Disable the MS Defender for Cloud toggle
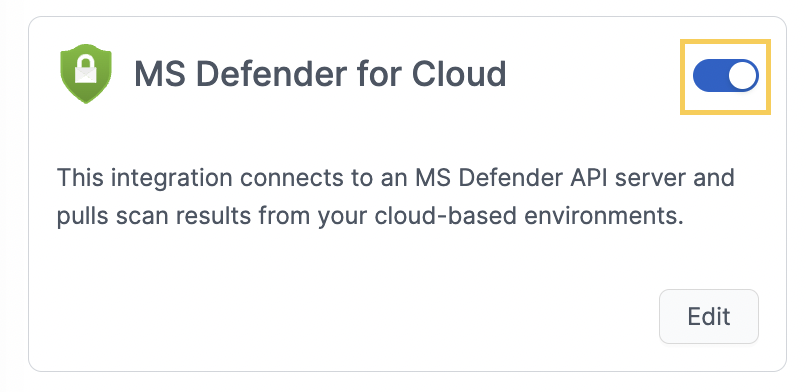Viewport: 806px width, 392px height. pyautogui.click(x=725, y=76)
